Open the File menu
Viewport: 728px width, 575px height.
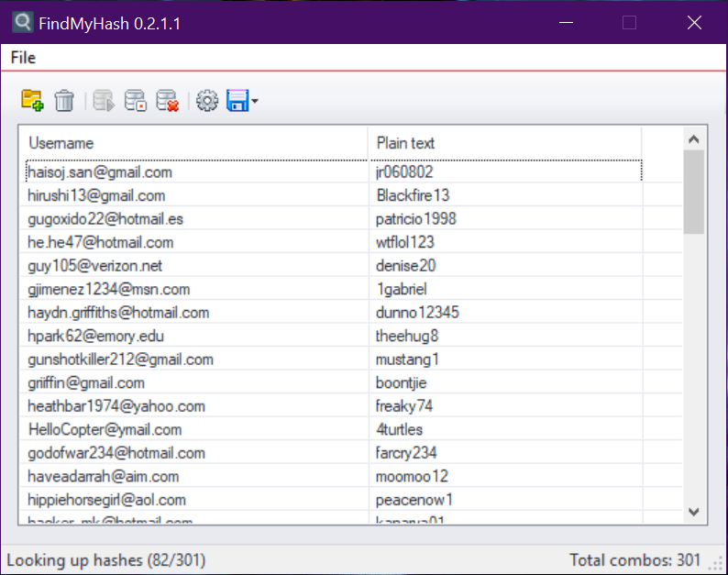(23, 58)
